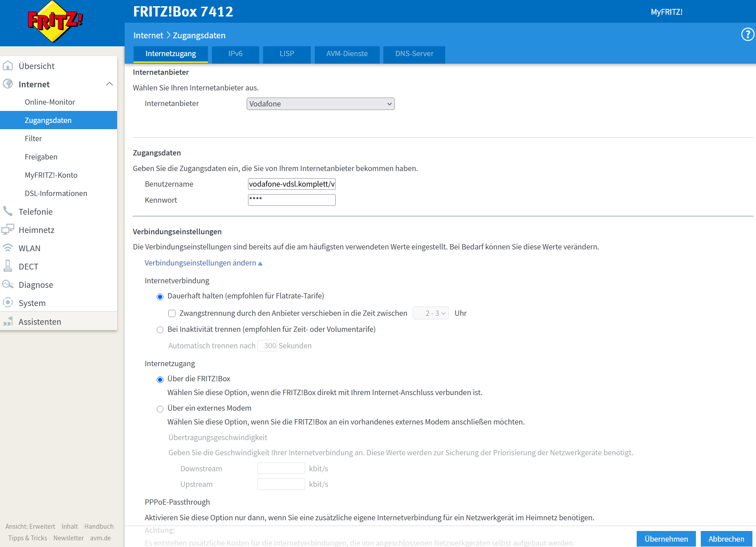Switch to the AVM-Dienste tab
Image resolution: width=756 pixels, height=547 pixels.
347,54
